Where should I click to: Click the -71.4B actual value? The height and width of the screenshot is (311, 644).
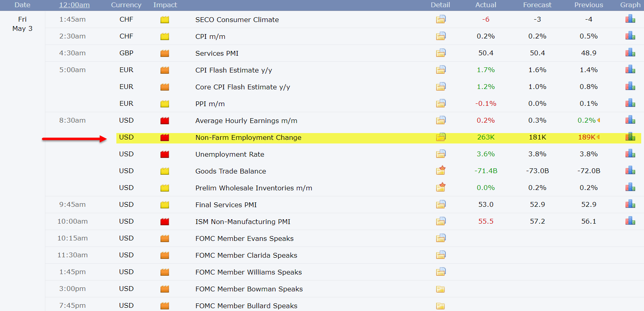pyautogui.click(x=486, y=171)
